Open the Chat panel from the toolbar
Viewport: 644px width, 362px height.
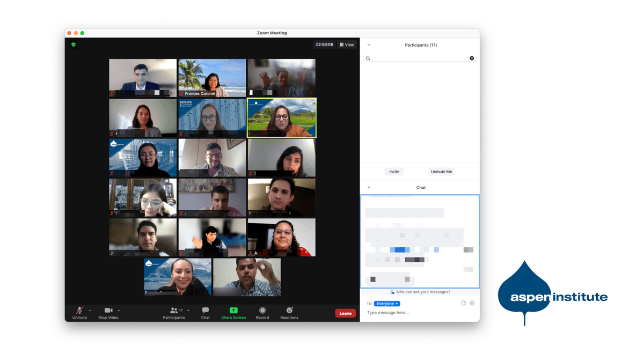click(x=205, y=311)
